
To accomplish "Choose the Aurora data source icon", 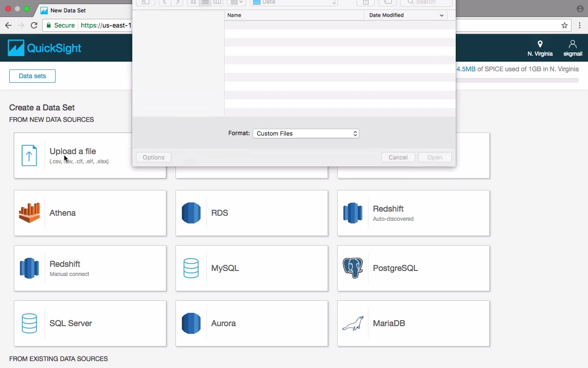I will (191, 323).
